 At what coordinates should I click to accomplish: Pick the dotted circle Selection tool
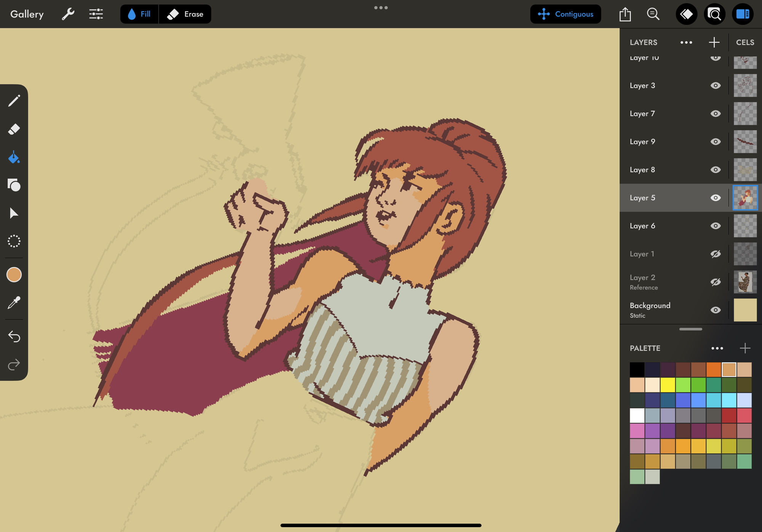click(14, 241)
